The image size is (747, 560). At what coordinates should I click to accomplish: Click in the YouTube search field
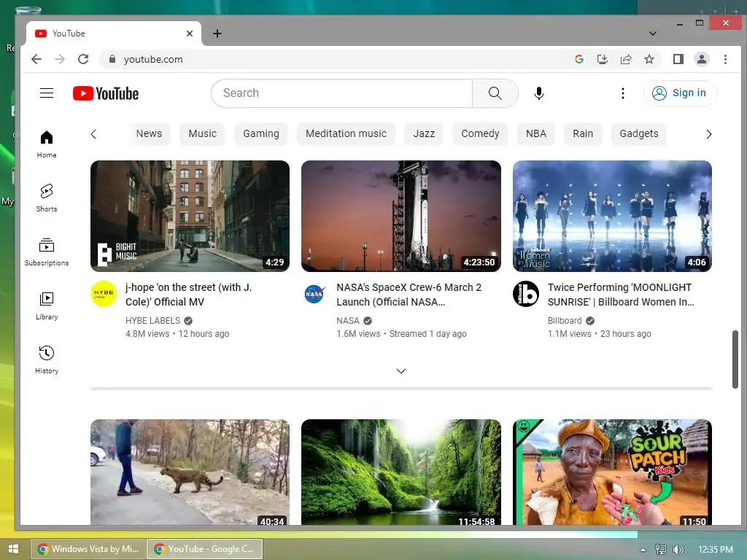pos(341,93)
